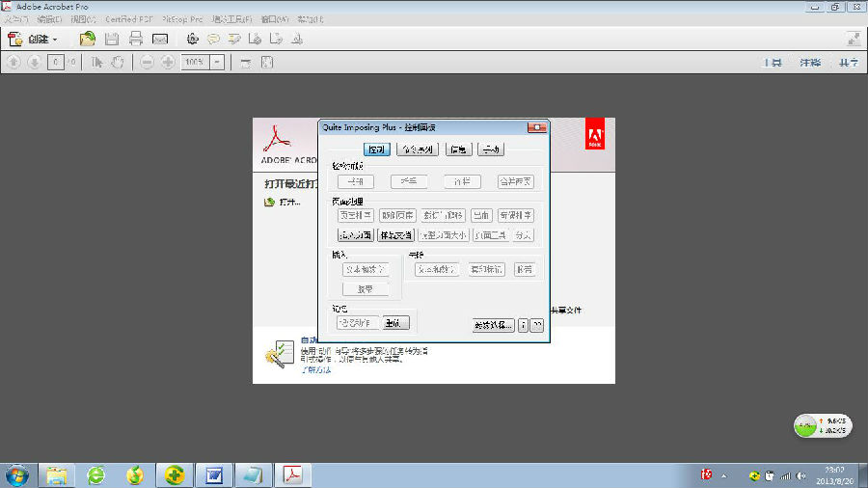
Task: Open the File (F) menu
Action: click(x=16, y=19)
